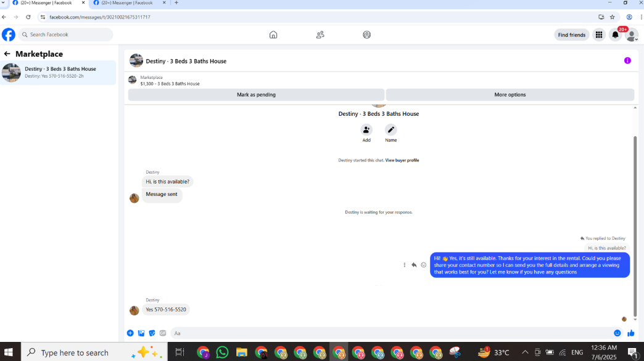Open conversation information purple icon

[627, 61]
